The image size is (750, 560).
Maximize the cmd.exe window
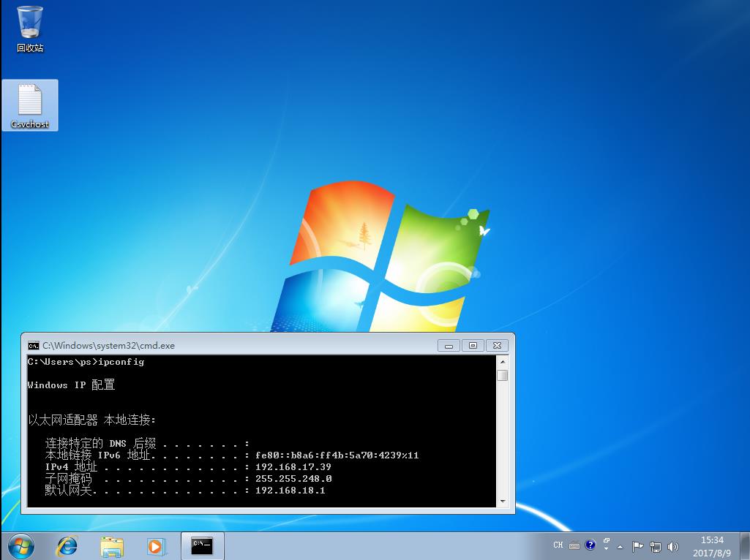click(x=473, y=346)
